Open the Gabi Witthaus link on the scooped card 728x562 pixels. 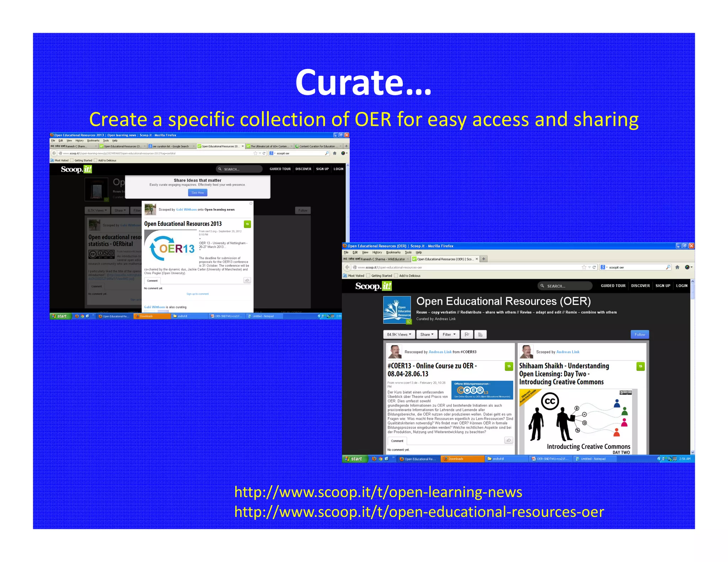tap(186, 209)
